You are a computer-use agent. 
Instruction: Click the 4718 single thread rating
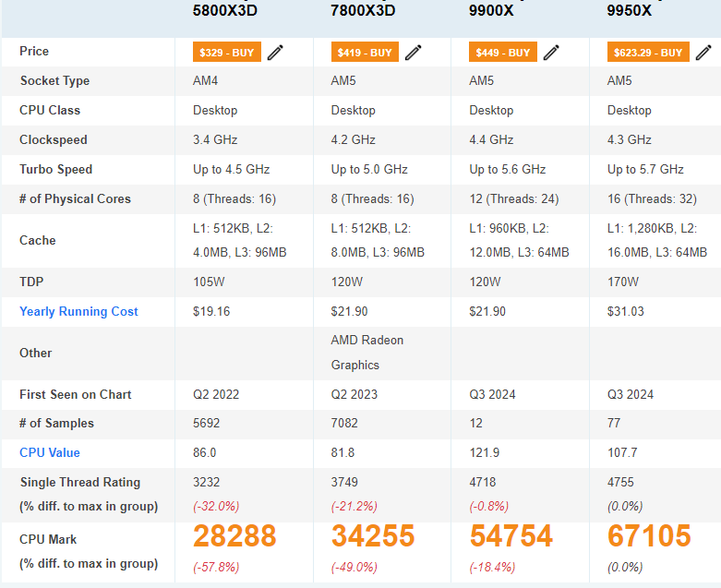(x=482, y=482)
